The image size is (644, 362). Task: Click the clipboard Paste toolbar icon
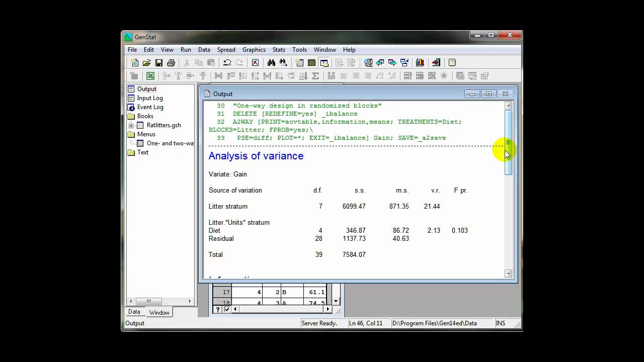[x=211, y=63]
